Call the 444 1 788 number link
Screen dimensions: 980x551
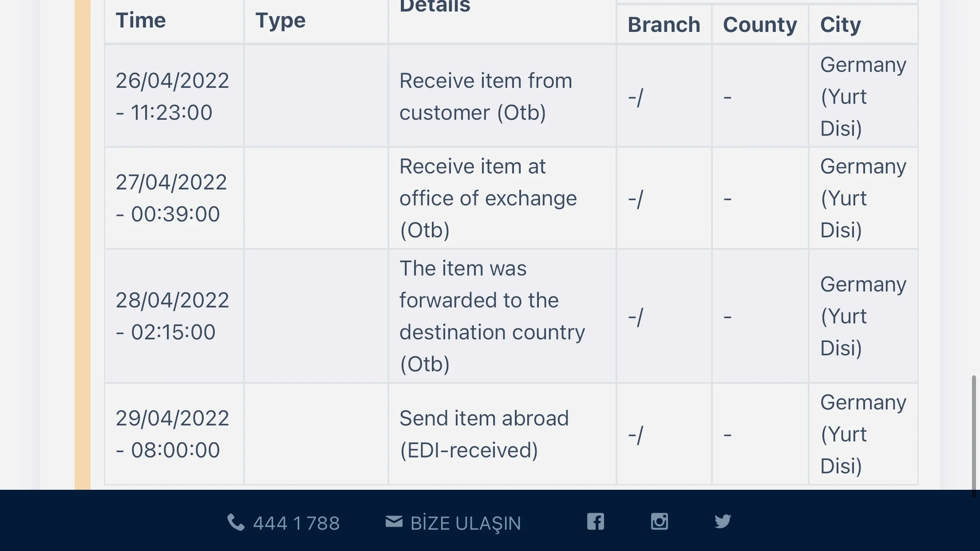click(296, 523)
